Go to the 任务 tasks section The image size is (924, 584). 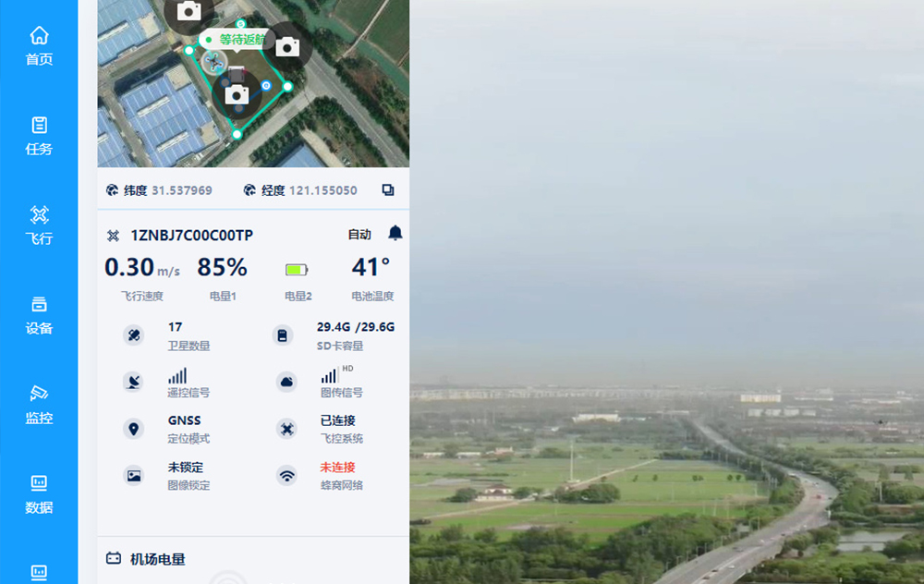tap(39, 136)
